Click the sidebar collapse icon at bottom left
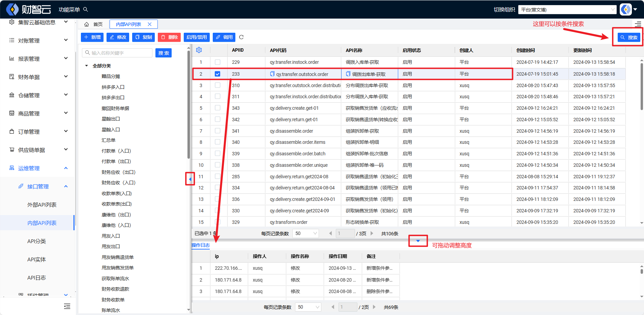The image size is (644, 315). 67,306
